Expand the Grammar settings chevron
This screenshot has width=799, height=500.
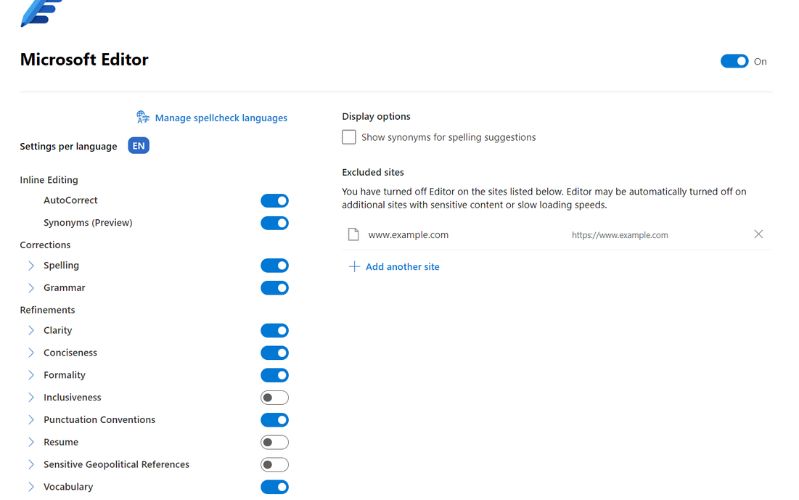coord(31,288)
